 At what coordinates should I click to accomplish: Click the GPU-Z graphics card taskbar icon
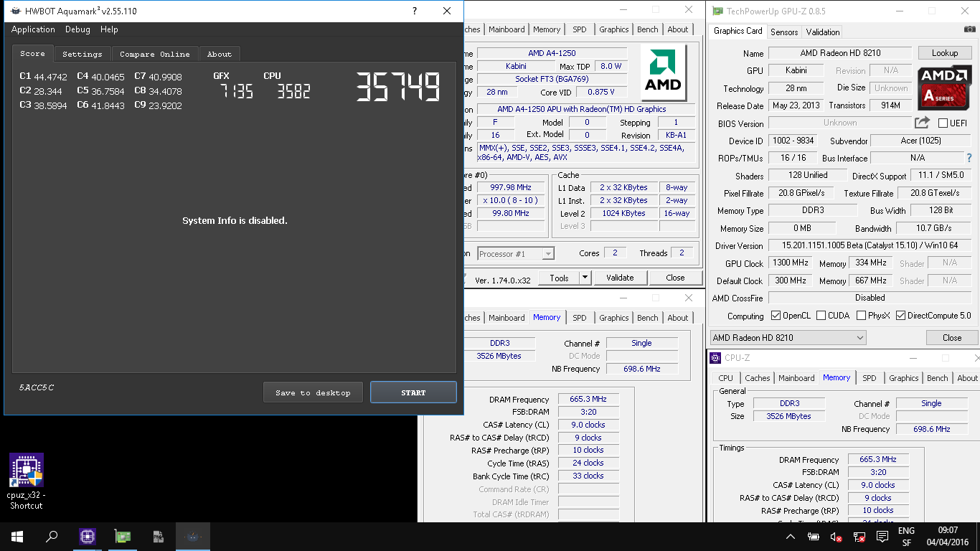click(123, 537)
